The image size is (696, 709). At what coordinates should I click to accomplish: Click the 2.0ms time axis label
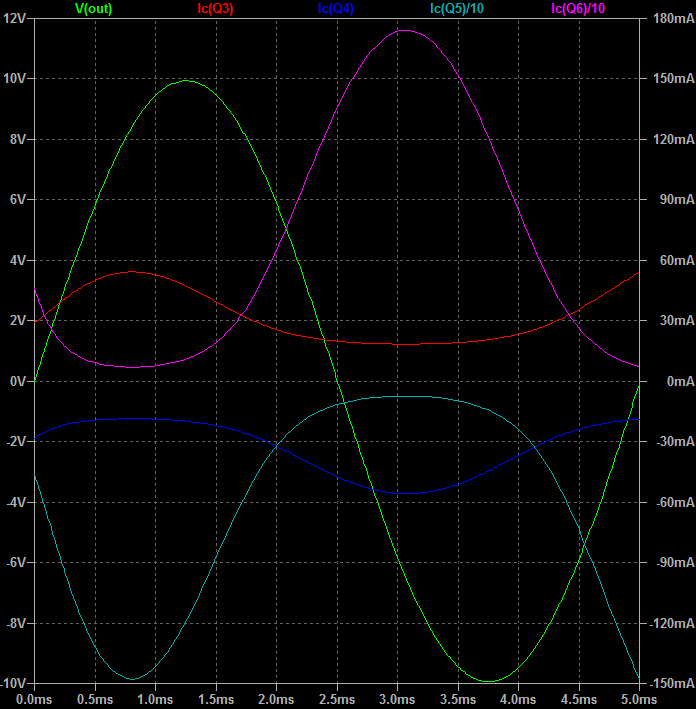point(276,700)
